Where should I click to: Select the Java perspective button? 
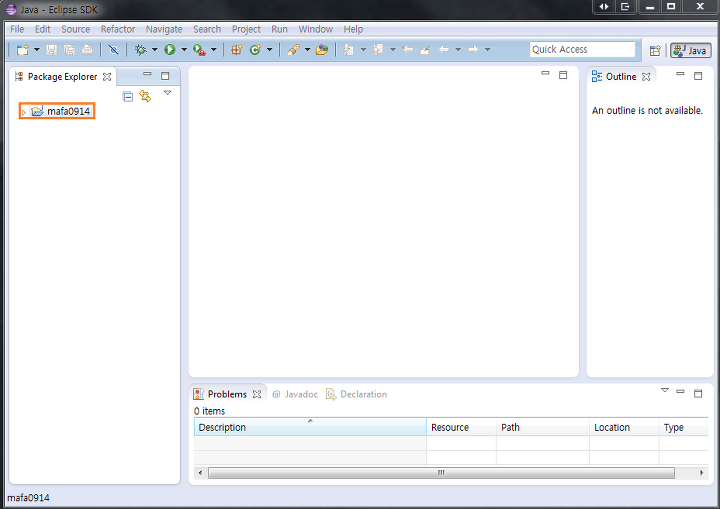click(x=691, y=50)
